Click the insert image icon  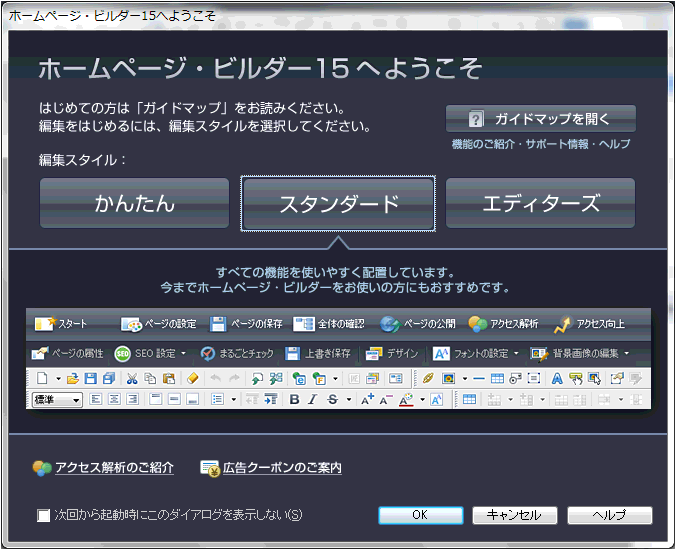click(448, 378)
